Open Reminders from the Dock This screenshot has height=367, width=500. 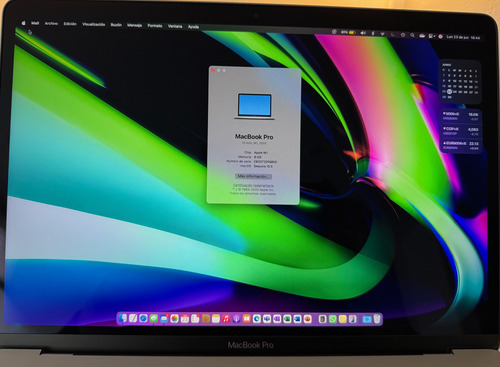point(195,319)
